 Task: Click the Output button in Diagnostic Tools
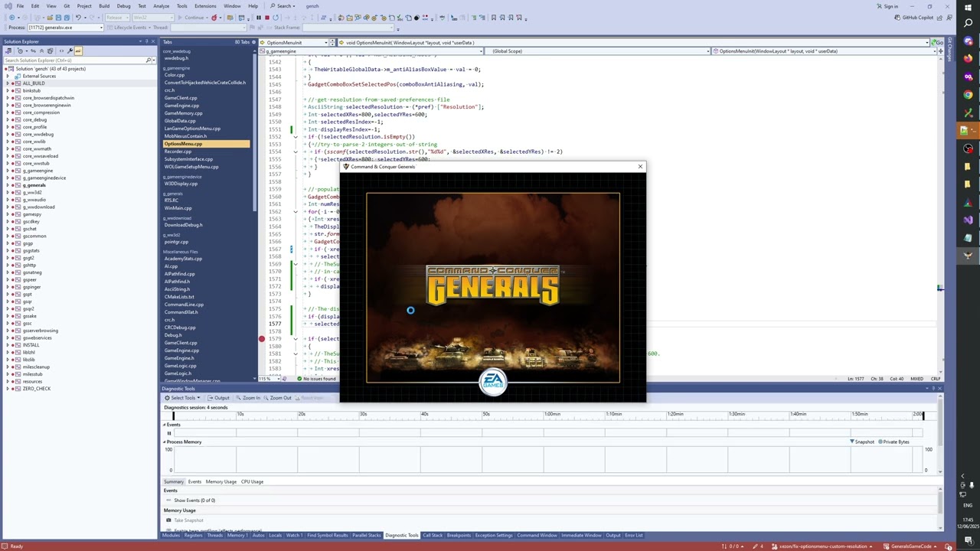tap(218, 398)
